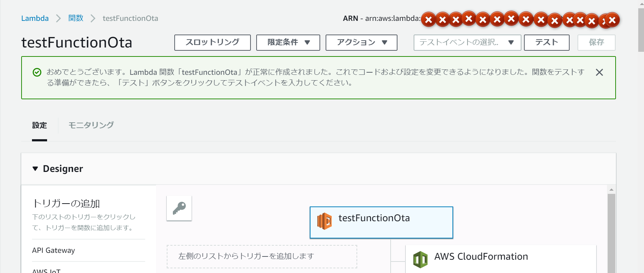Image resolution: width=644 pixels, height=273 pixels.
Task: Click the testFunctionOta page heading
Action: [x=77, y=42]
